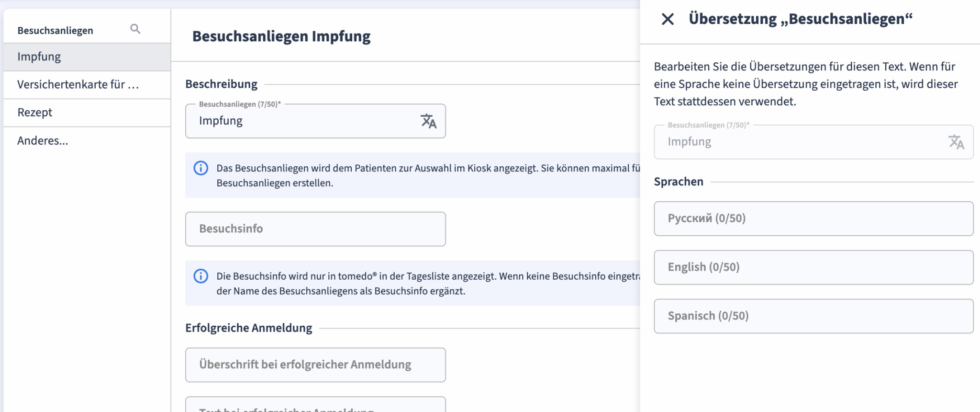
Task: Click the Sprachen section heading
Action: (679, 182)
